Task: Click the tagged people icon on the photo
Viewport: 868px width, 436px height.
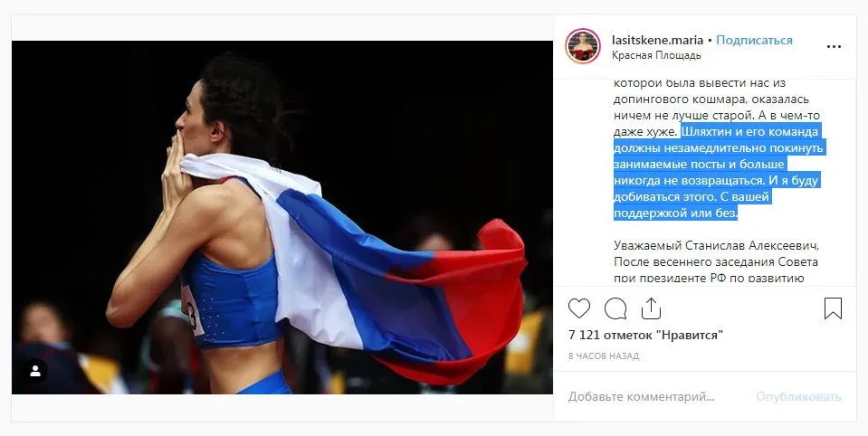Action: [x=35, y=371]
